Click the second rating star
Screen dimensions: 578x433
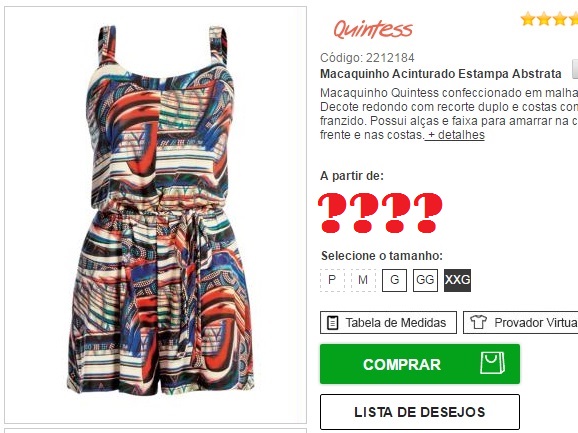[x=544, y=19]
